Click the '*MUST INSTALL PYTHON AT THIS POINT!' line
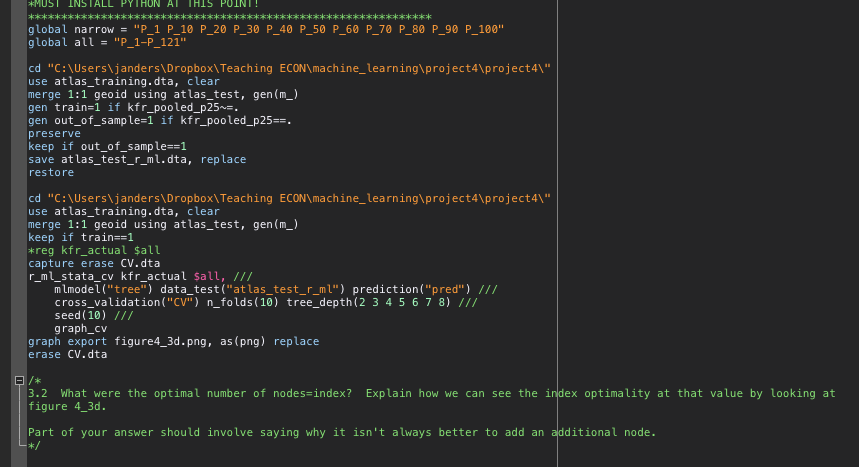859x467 pixels. point(144,4)
